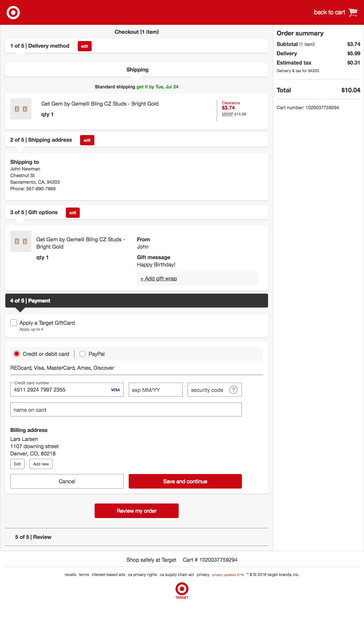Select PayPal payment option

pos(83,354)
